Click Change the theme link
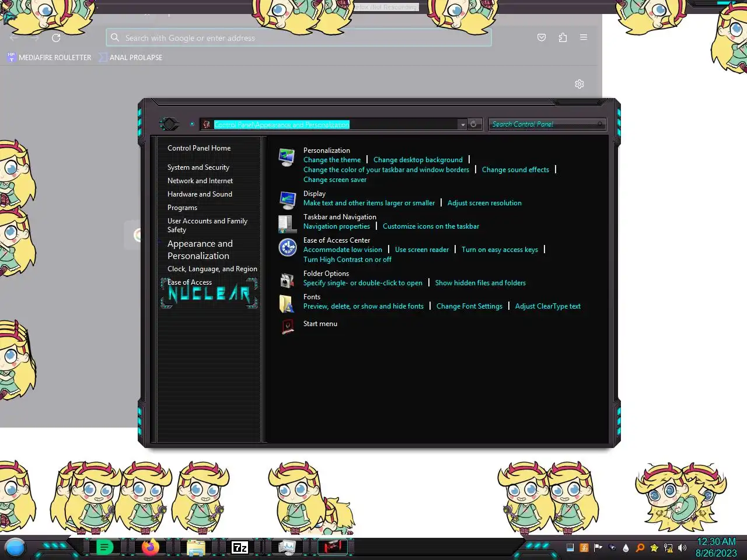Image resolution: width=747 pixels, height=560 pixels. click(332, 160)
